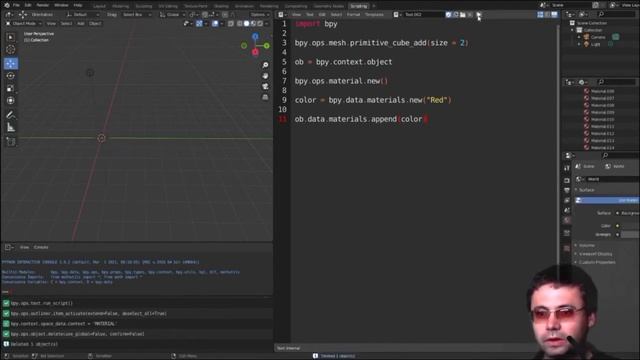
Task: Click the viewport zoom magnifier icon
Action: 265,65
